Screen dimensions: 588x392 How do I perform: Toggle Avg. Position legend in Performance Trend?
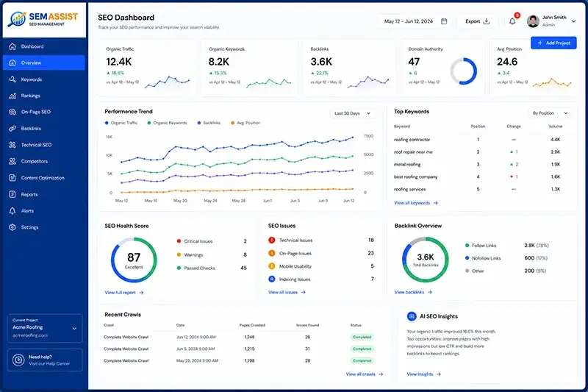coord(245,123)
